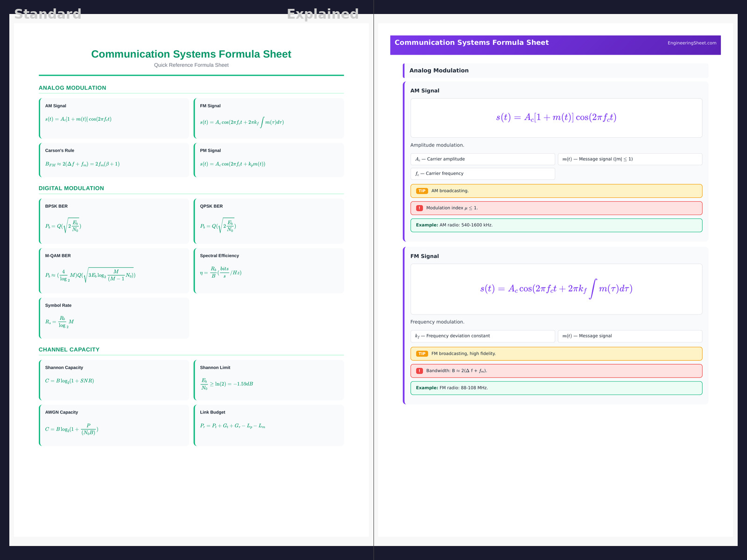
Task: Click the TIP badge for FM broadcasting
Action: (422, 354)
